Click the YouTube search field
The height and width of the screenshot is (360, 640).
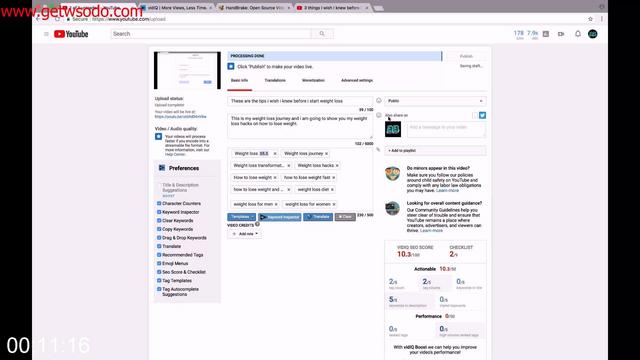tap(211, 34)
